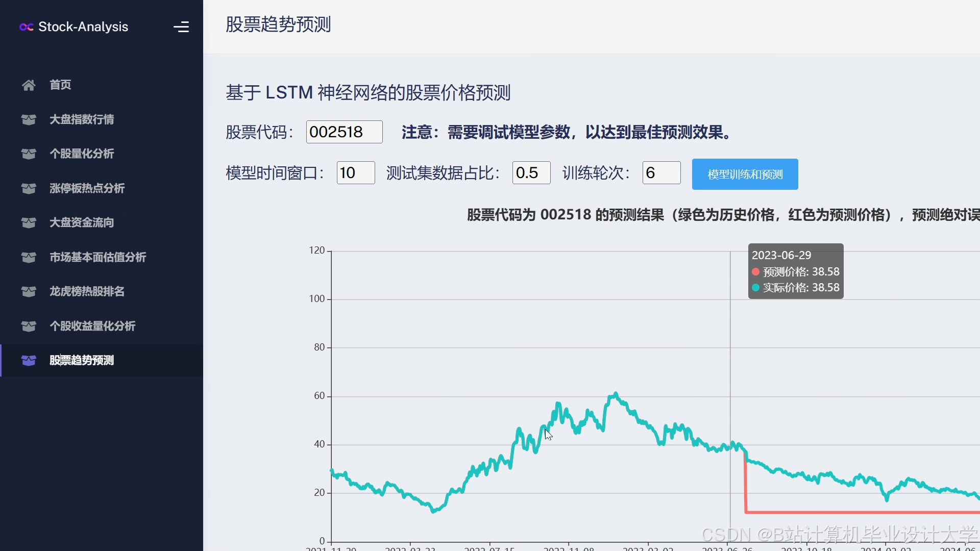Click the box icon next to 个股量化分析
980x551 pixels.
[x=29, y=154]
